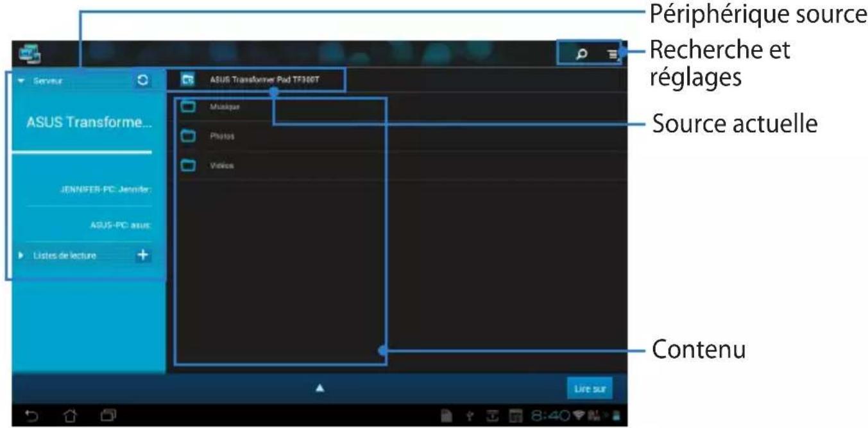The height and width of the screenshot is (428, 868).
Task: Collapse the Serveur section triangle
Action: (21, 81)
